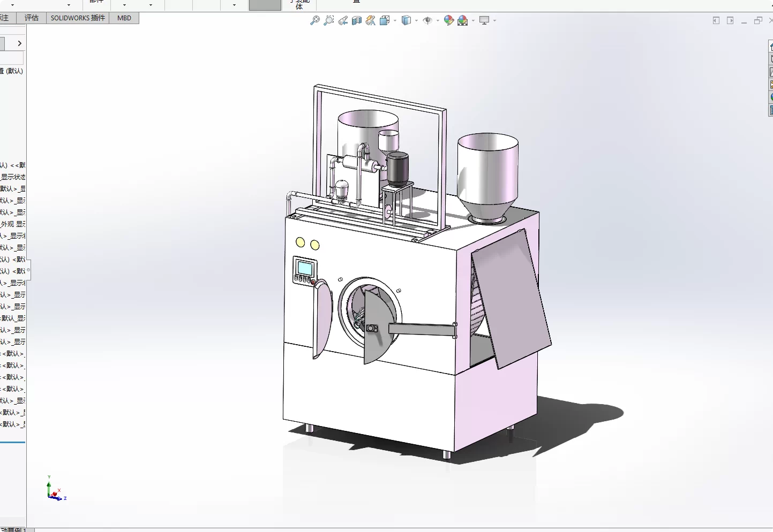Expand the View Settings dropdown arrow

click(x=494, y=21)
